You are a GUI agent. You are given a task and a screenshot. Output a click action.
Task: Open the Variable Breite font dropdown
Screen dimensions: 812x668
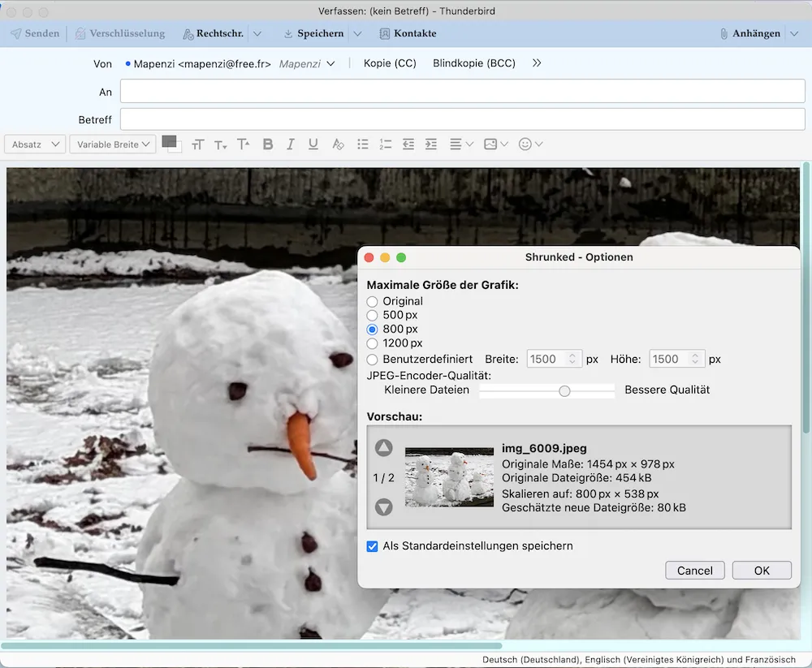pos(113,144)
